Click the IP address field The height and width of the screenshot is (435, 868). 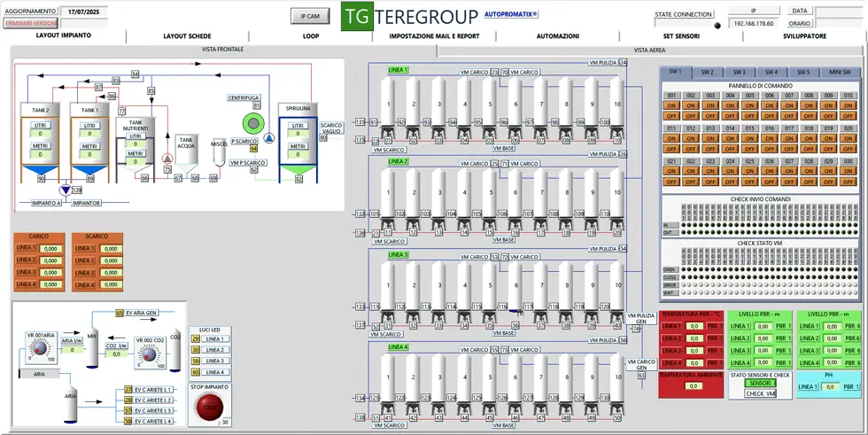pos(753,23)
